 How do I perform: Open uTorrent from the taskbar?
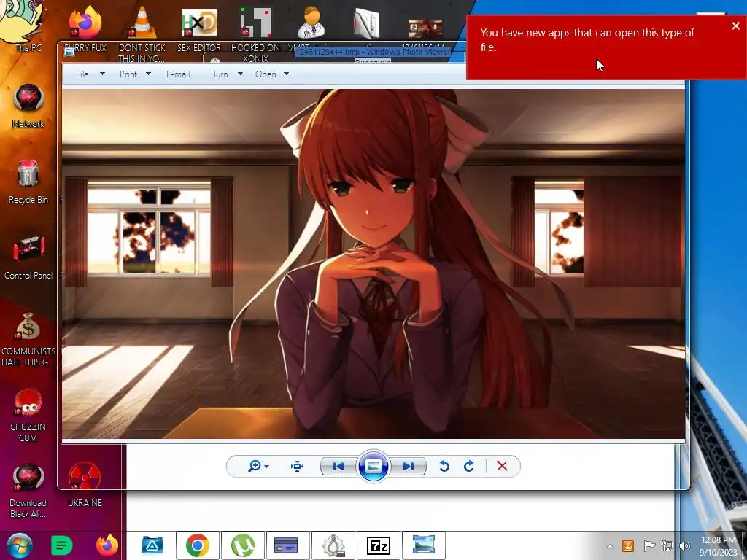(242, 545)
